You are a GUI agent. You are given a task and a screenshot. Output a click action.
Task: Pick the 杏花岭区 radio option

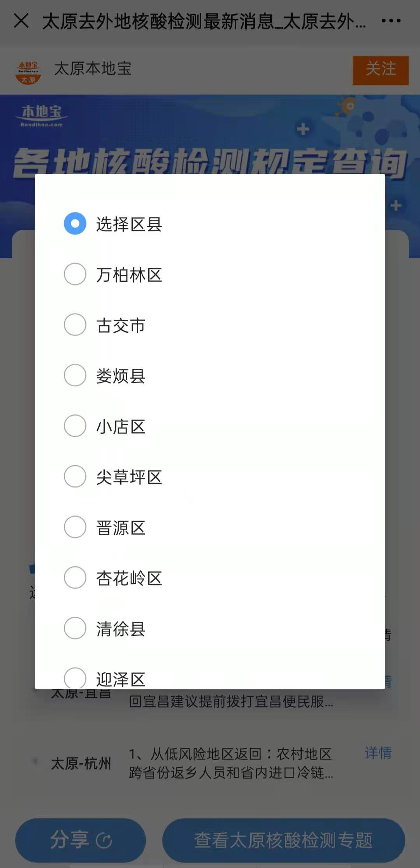[x=75, y=578]
